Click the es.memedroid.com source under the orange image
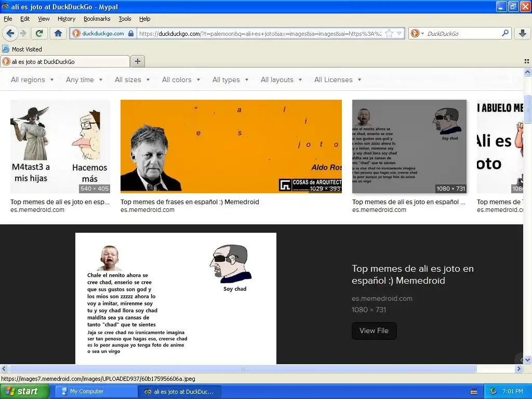532x399 pixels. click(147, 210)
